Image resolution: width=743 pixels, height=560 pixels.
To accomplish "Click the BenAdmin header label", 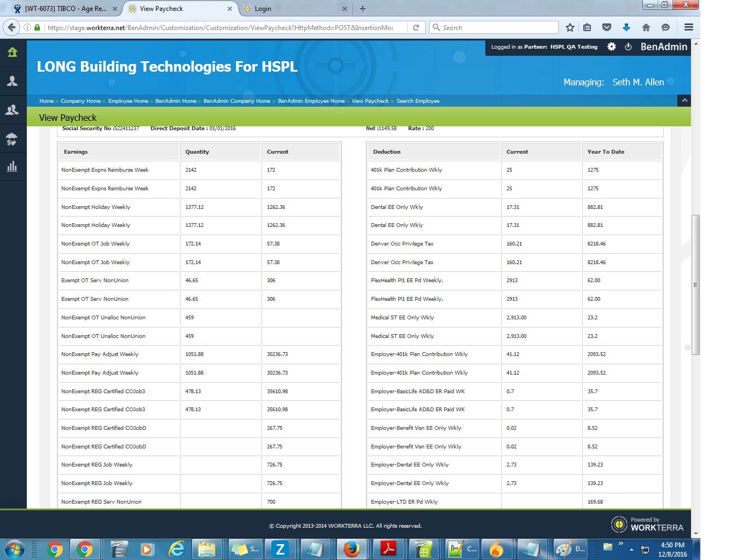I will pos(664,47).
